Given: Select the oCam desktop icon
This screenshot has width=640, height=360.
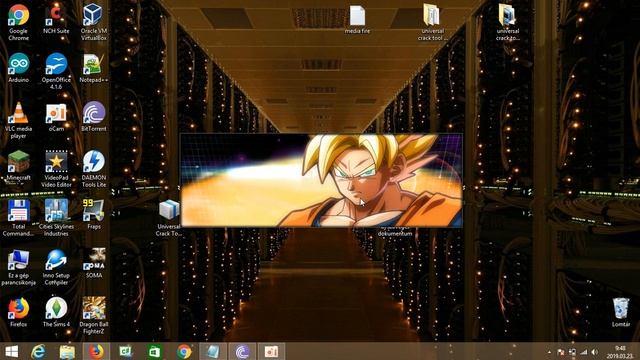Looking at the screenshot, I should click(x=56, y=117).
